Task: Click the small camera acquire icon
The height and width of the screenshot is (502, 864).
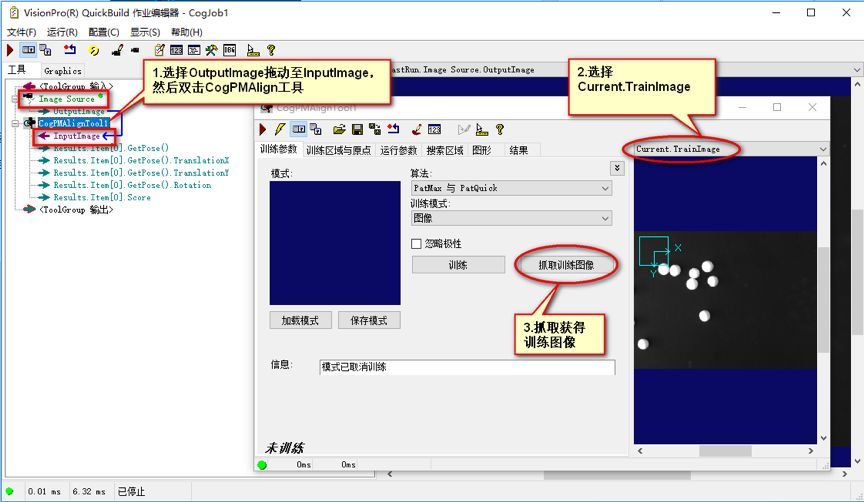Action: [x=135, y=51]
